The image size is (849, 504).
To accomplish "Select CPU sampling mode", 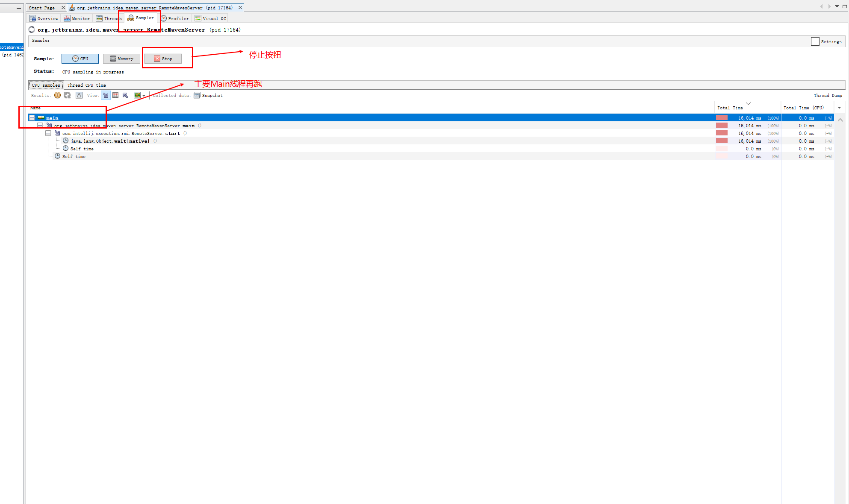I will point(80,59).
